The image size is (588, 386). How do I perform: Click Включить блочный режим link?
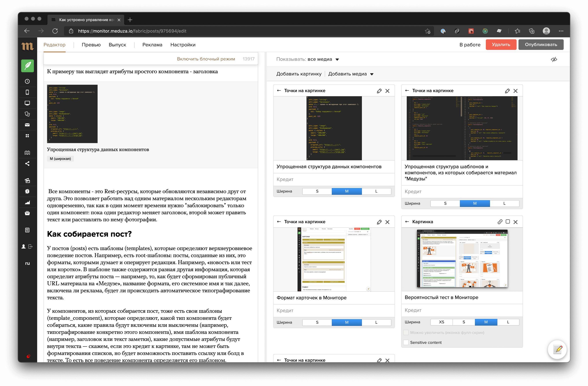(206, 59)
